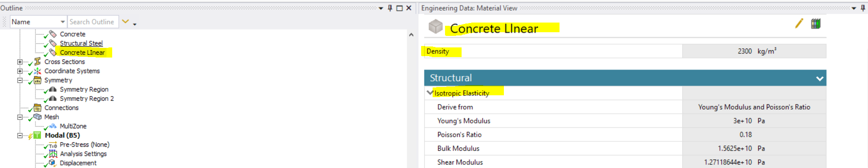Open the Name filter dropdown
Image resolution: width=868 pixels, height=168 pixels.
(63, 22)
